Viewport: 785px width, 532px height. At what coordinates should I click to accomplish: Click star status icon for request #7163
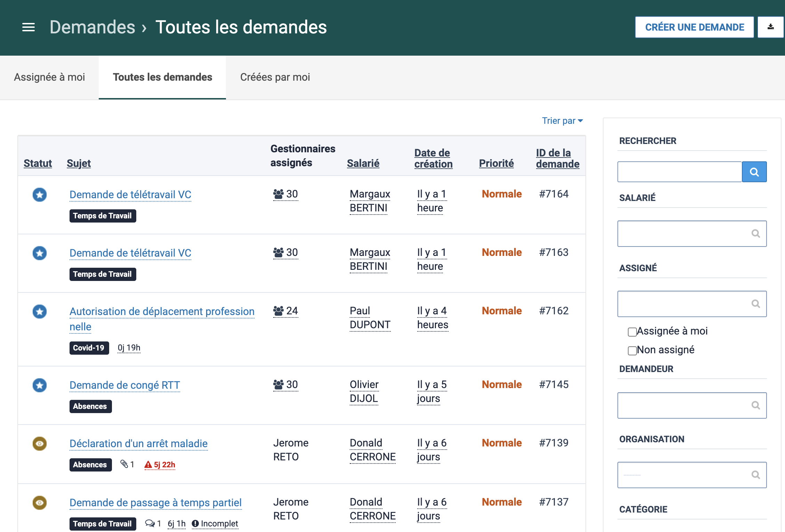pos(40,253)
